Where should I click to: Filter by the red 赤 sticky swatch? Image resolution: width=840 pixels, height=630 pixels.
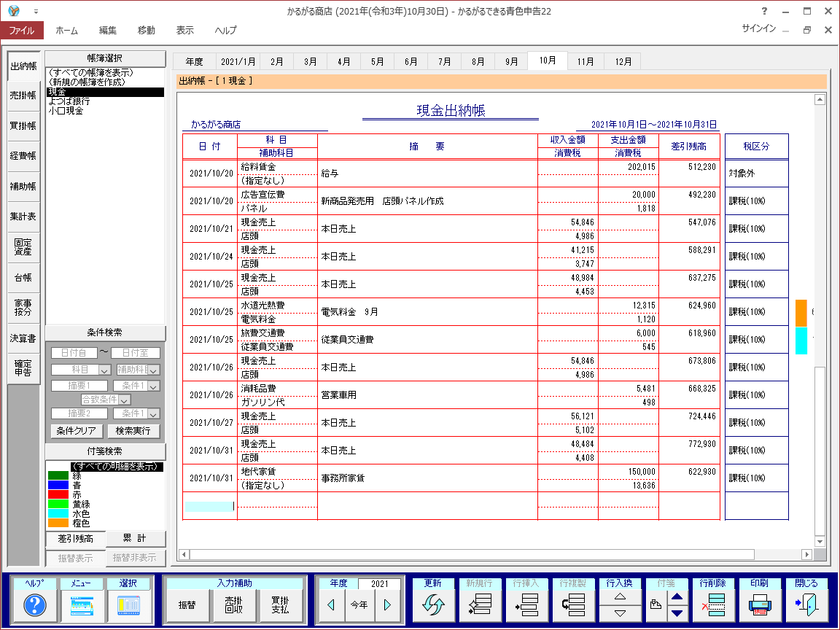click(58, 494)
